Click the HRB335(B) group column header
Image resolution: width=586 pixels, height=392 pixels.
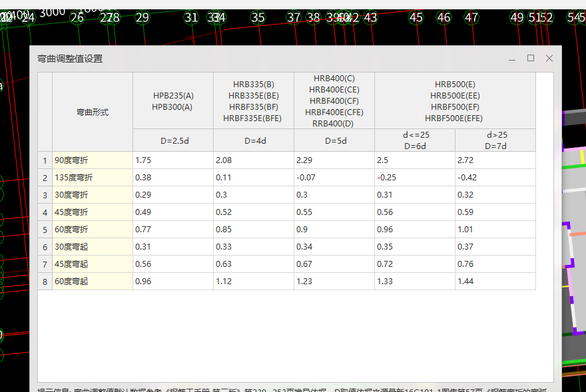click(254, 101)
